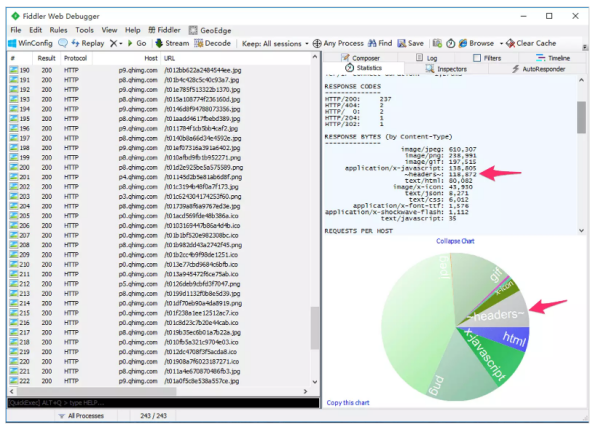Screen dimensions: 593x427
Task: Tick the Filters tab checkbox
Action: coord(477,58)
